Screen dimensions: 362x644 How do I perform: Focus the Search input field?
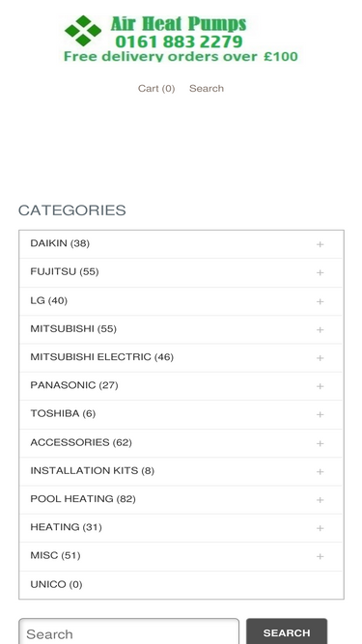point(129,631)
